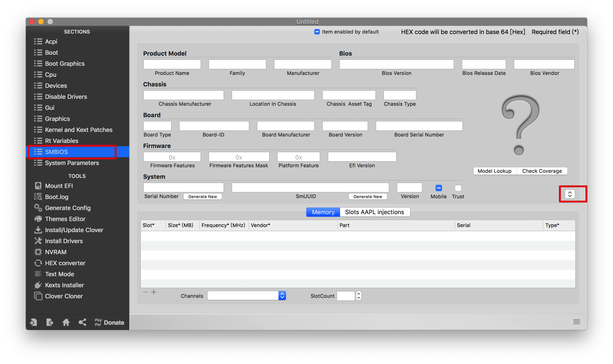Toggle the Mobile checkbox
This screenshot has height=364, width=613.
pos(439,188)
